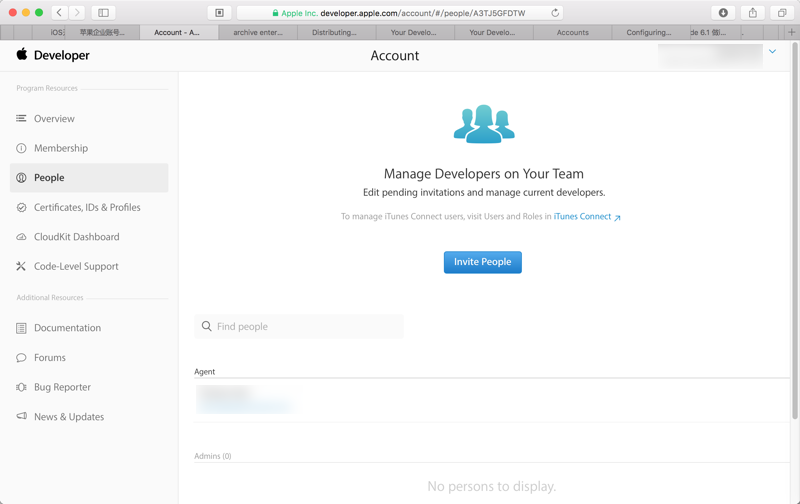Click the Safari address bar URL
This screenshot has width=800, height=504.
tap(422, 13)
